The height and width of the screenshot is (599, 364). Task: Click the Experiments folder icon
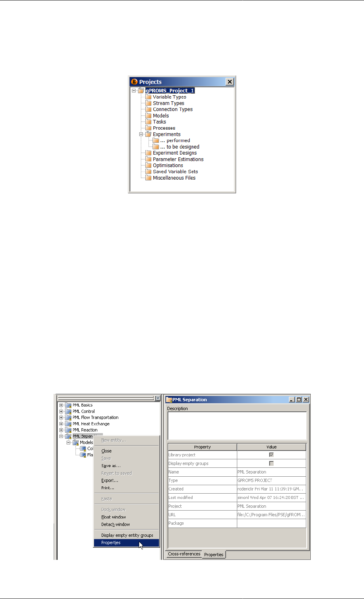pos(149,134)
